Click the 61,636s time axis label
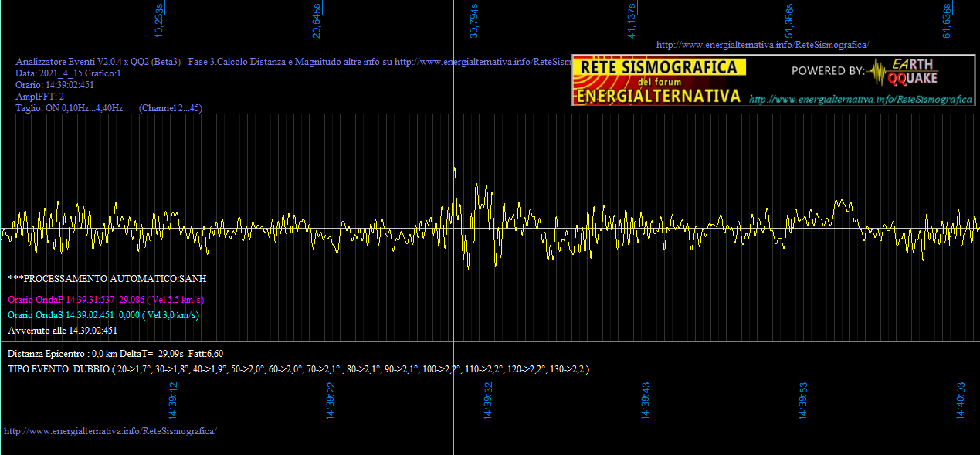The width and height of the screenshot is (980, 455). click(x=947, y=21)
